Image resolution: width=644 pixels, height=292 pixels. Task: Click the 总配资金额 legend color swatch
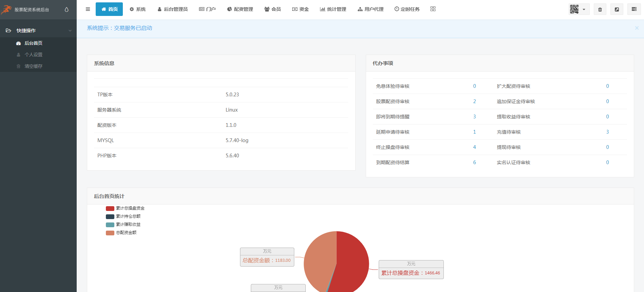(110, 233)
